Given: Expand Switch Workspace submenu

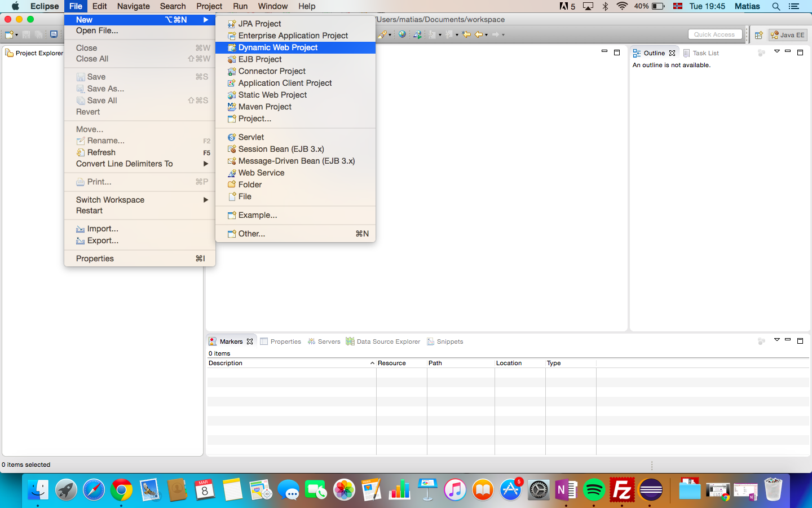Looking at the screenshot, I should point(140,200).
